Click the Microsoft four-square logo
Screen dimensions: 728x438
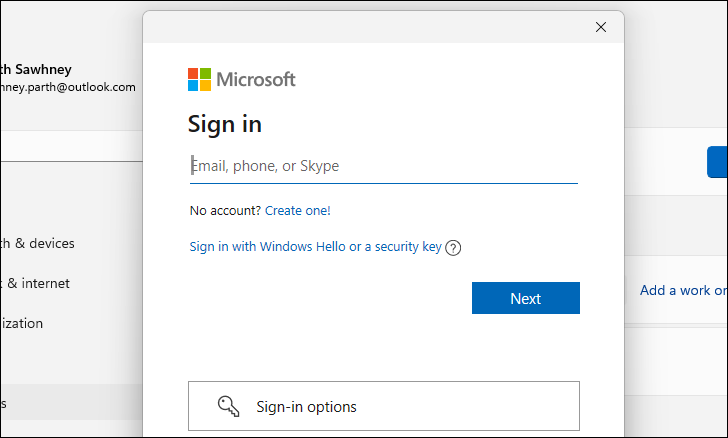pos(199,79)
